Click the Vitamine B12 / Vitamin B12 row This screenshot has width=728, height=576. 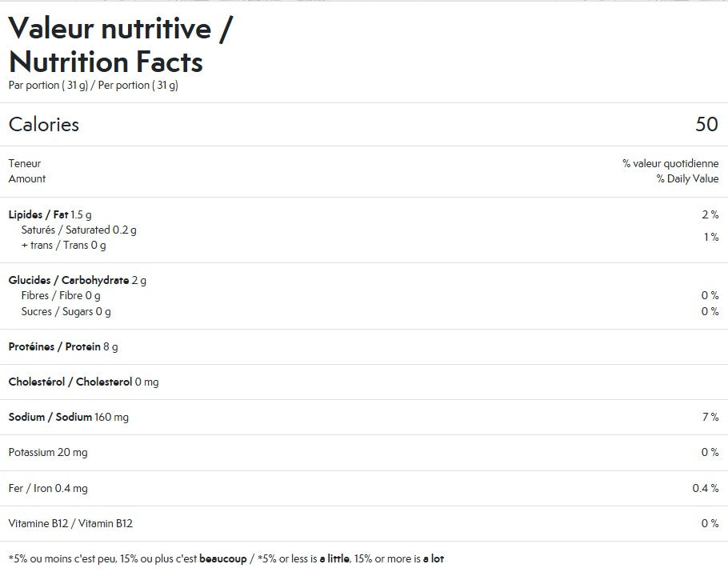tap(70, 523)
